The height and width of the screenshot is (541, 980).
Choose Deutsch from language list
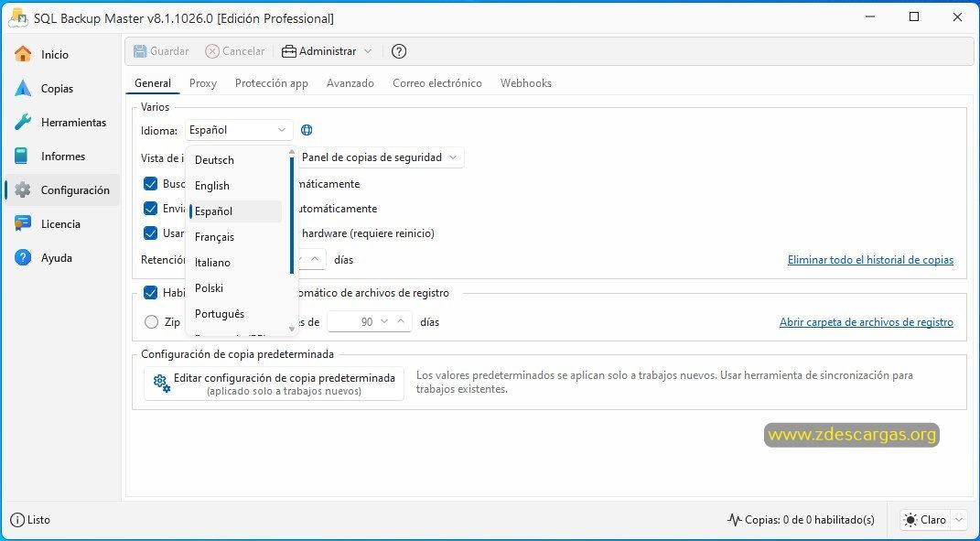point(235,160)
